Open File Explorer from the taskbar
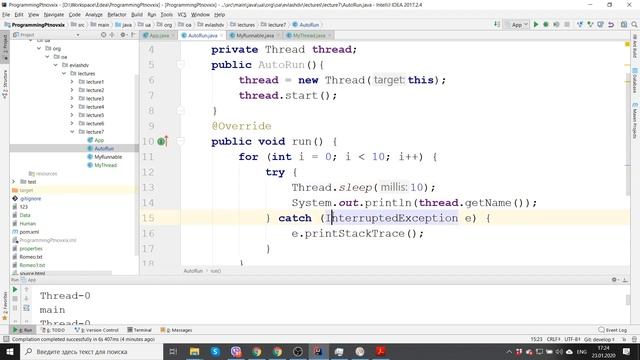Viewport: 640px width, 360px height. pos(194,351)
